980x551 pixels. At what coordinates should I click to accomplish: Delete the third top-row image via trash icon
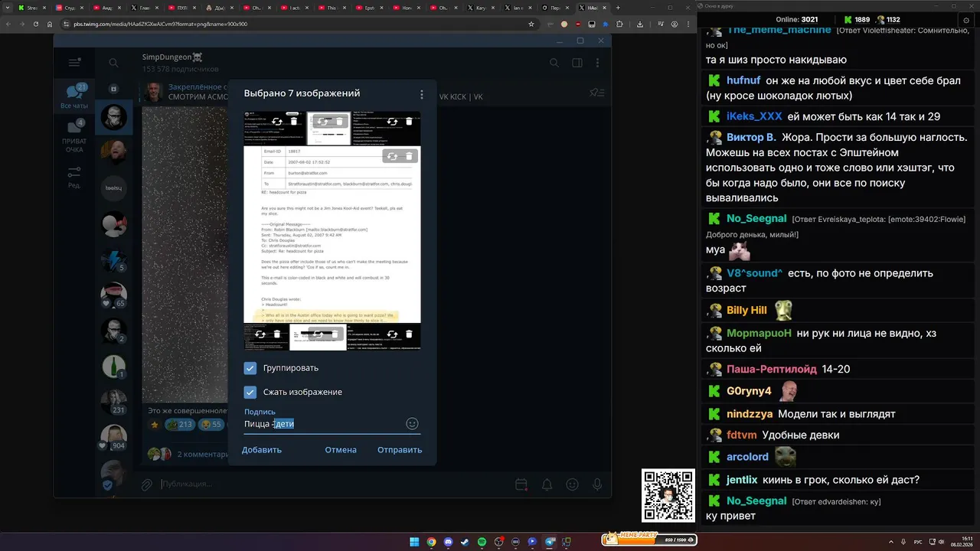(409, 122)
